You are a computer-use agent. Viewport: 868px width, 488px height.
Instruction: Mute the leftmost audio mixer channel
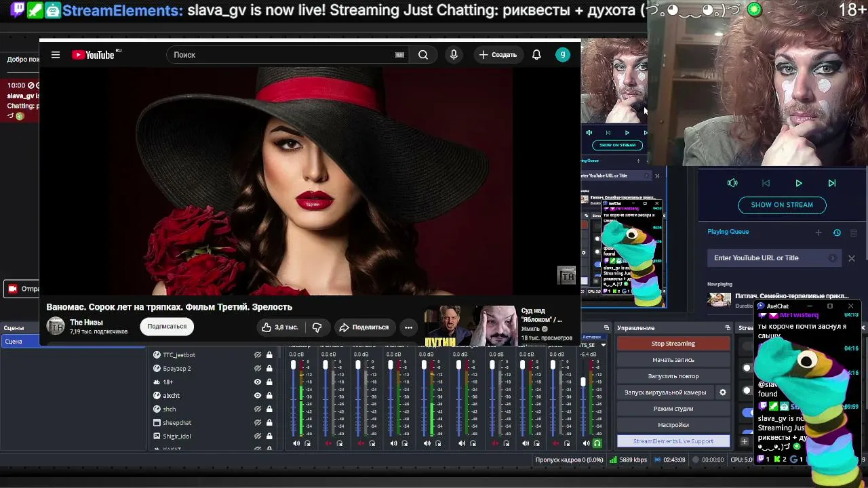pyautogui.click(x=296, y=443)
